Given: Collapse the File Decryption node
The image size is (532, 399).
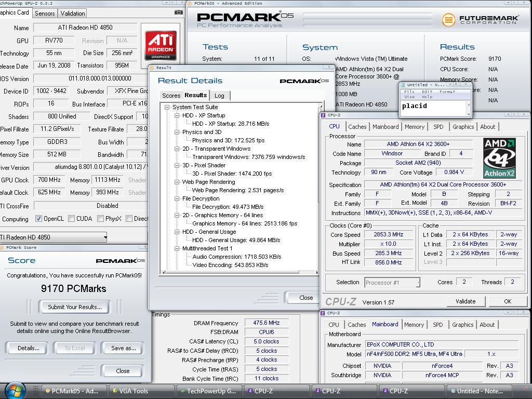Looking at the screenshot, I should tap(177, 198).
